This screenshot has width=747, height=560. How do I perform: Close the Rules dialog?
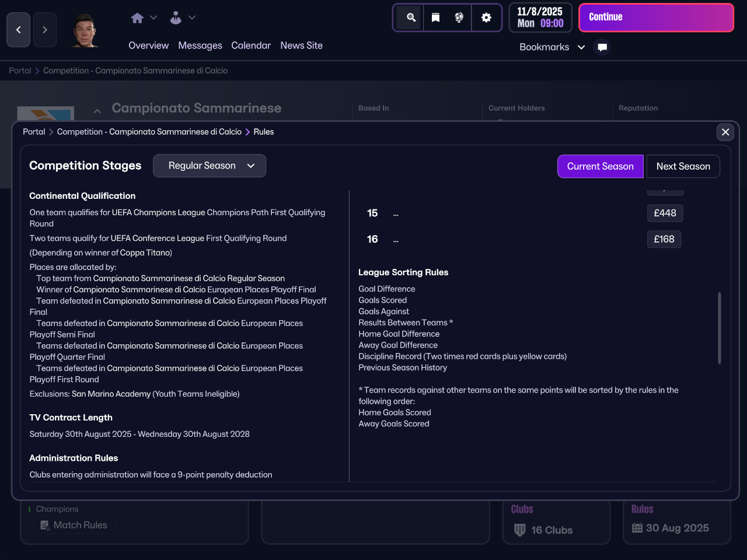[x=725, y=132]
